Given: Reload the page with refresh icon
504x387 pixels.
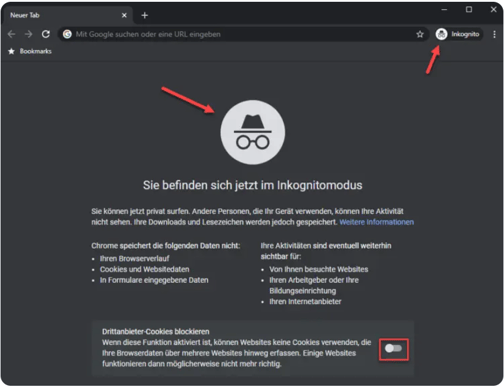Looking at the screenshot, I should 46,34.
